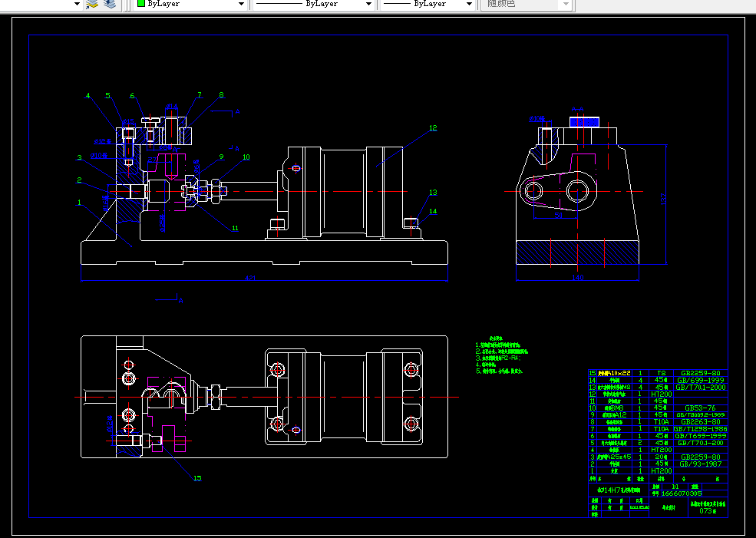Click the ø15 dimension text
The height and width of the screenshot is (538, 756).
(x=128, y=121)
